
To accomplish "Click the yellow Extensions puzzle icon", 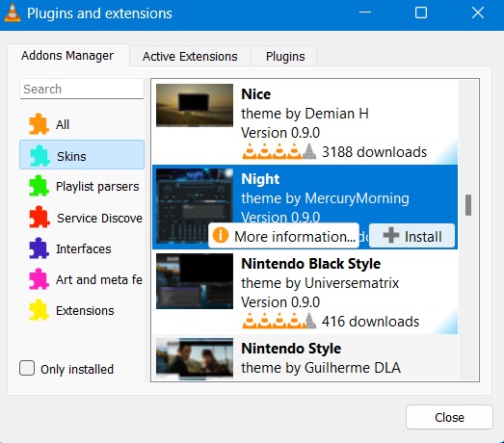I will pyautogui.click(x=39, y=310).
